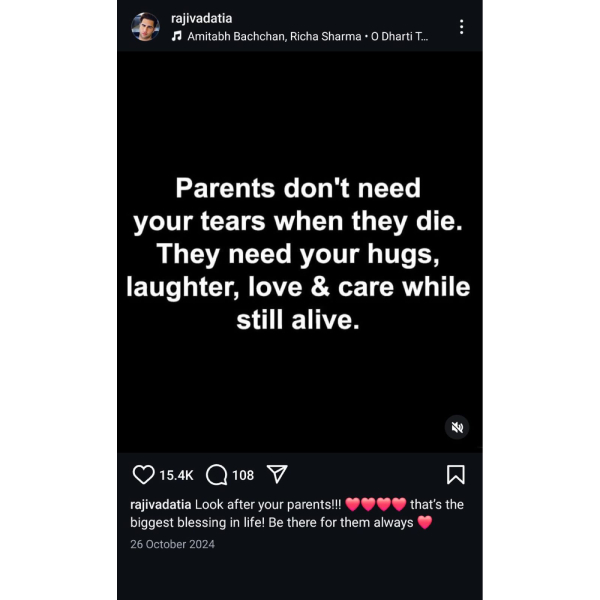The width and height of the screenshot is (600, 600).
Task: Open rajivadatia's profile picture
Action: point(145,27)
